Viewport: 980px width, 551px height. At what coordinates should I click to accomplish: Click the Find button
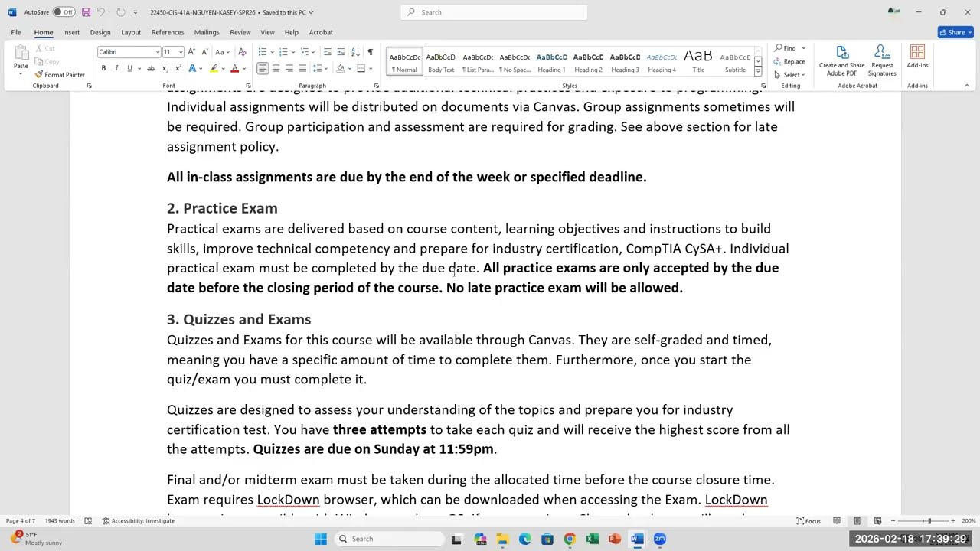tap(785, 48)
